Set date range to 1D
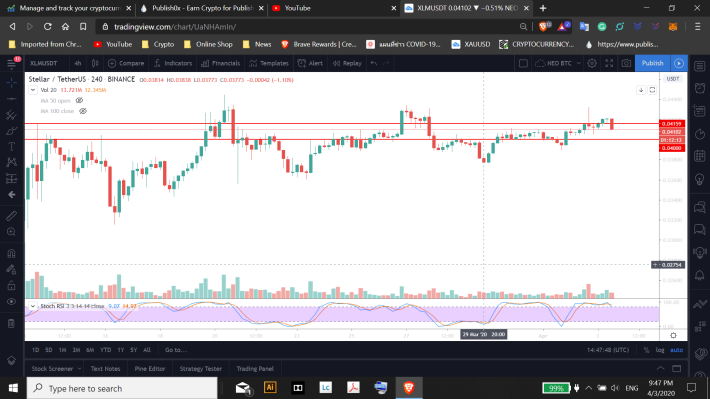The image size is (710, 399). (x=35, y=350)
